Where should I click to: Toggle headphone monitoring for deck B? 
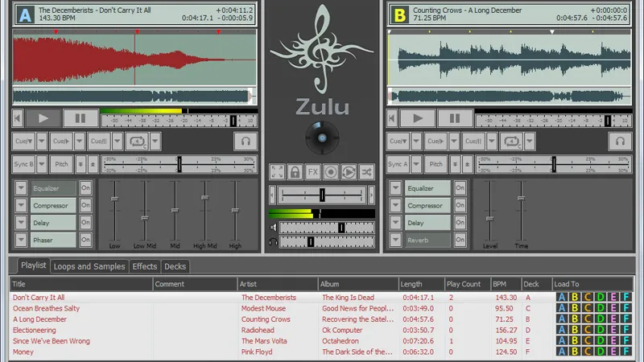pos(620,142)
